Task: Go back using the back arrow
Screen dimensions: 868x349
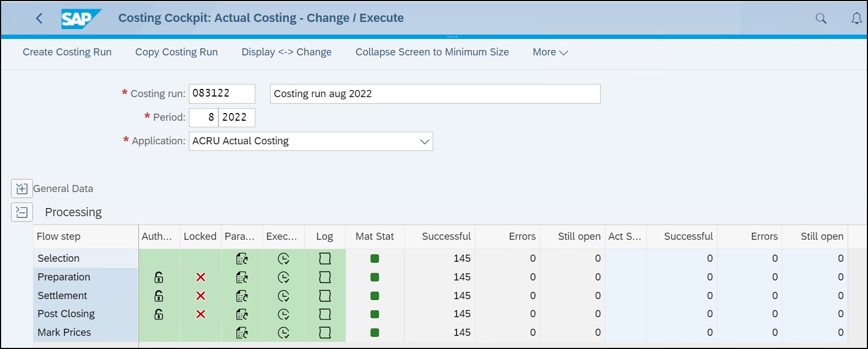Action: click(39, 18)
